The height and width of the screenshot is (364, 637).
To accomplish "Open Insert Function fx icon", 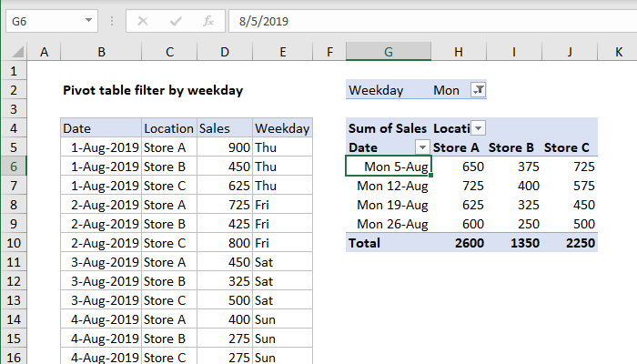I will 208,21.
